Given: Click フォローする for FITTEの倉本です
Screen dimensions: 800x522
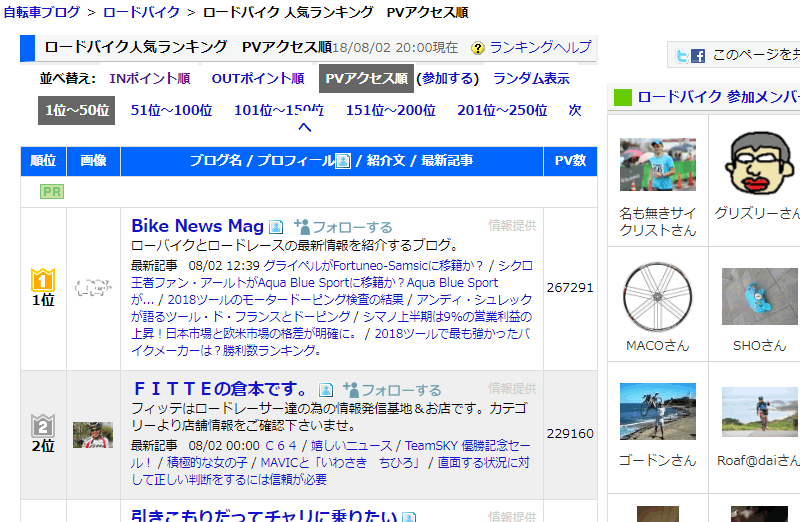Looking at the screenshot, I should pyautogui.click(x=401, y=390).
